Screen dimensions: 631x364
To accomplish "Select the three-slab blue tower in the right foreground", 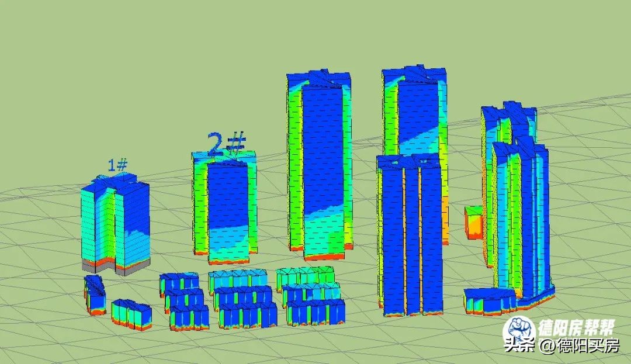I will [409, 234].
